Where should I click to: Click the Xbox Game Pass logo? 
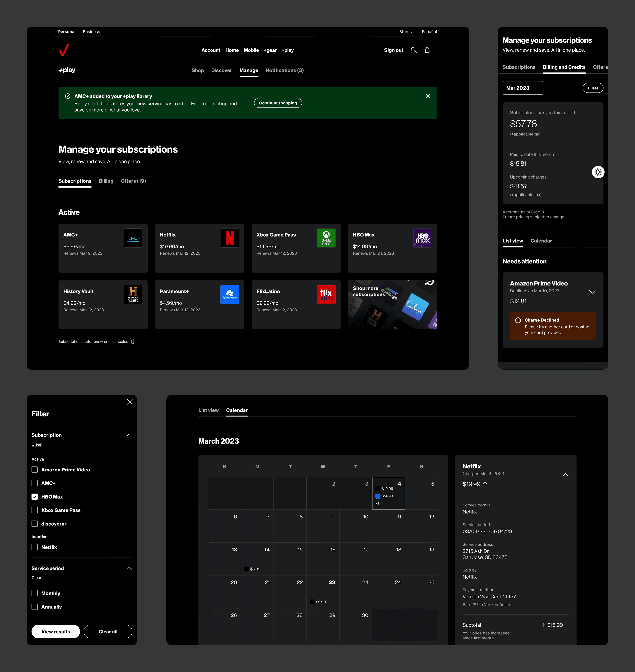click(x=326, y=238)
